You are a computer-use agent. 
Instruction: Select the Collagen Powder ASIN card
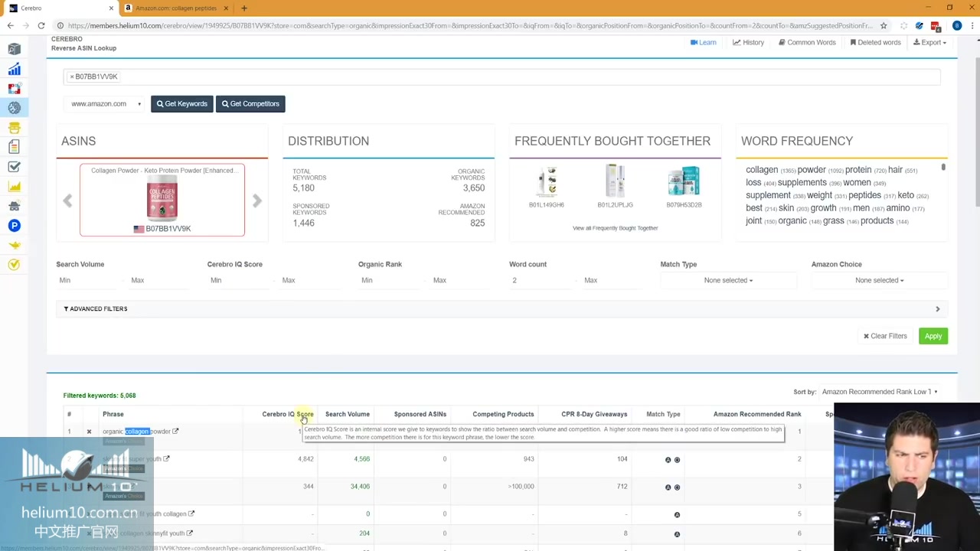(x=162, y=200)
